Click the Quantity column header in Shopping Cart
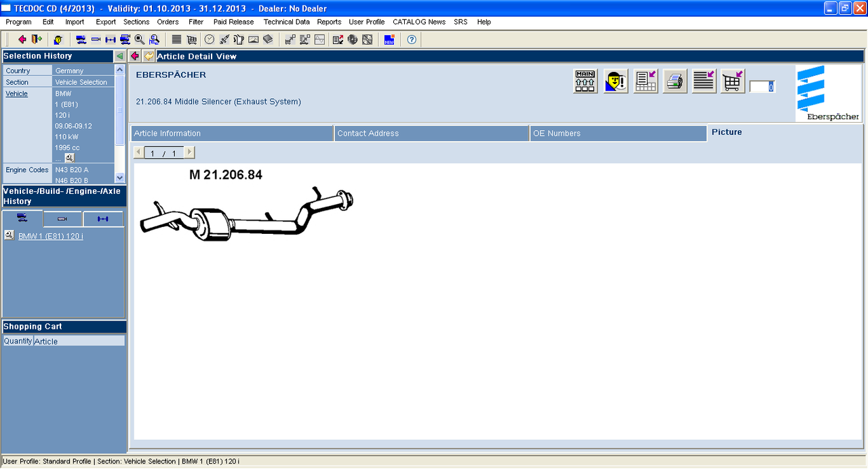This screenshot has width=868, height=469. [x=18, y=341]
